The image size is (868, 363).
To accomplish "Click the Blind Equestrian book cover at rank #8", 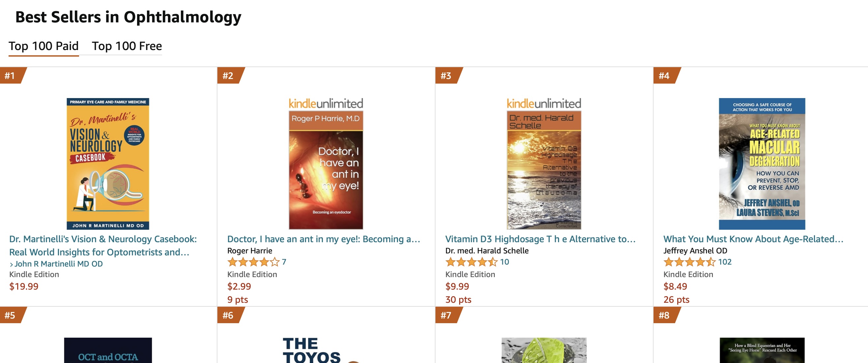I will coord(762,350).
